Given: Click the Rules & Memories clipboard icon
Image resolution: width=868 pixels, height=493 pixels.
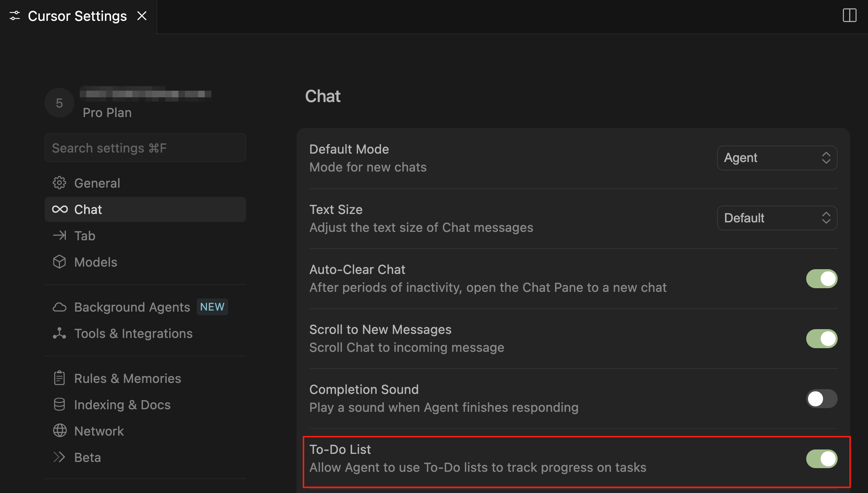Looking at the screenshot, I should pyautogui.click(x=59, y=378).
